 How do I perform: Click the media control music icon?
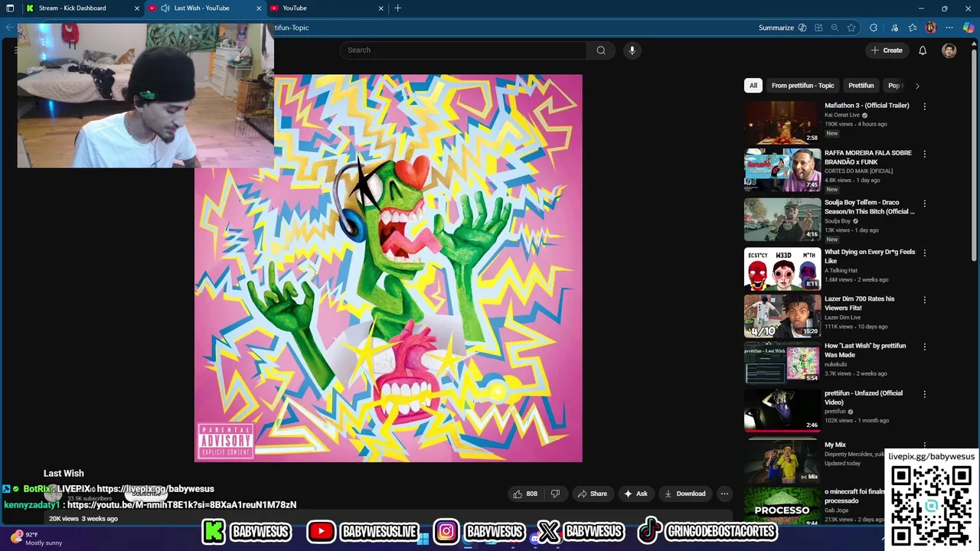894,28
